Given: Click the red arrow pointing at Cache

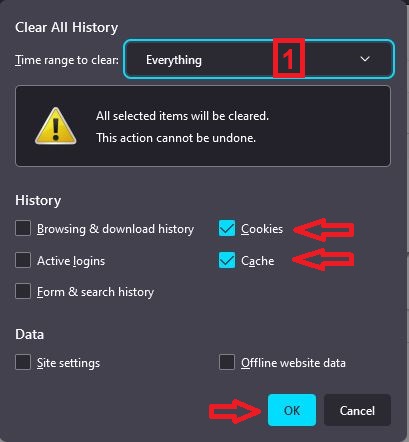Looking at the screenshot, I should click(323, 260).
